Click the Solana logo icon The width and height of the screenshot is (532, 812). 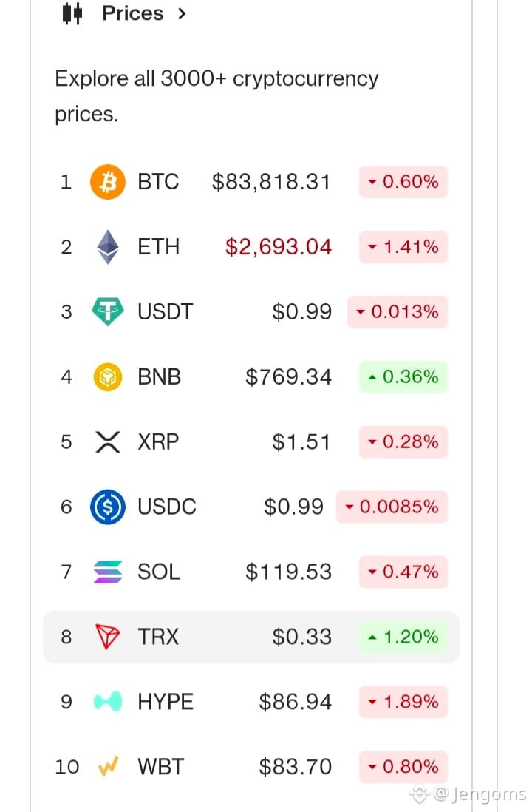pyautogui.click(x=108, y=572)
